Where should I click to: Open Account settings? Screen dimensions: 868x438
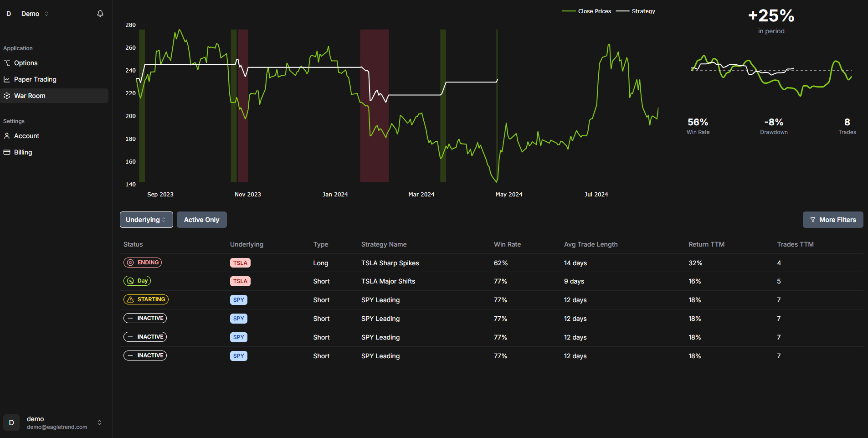pos(54,136)
